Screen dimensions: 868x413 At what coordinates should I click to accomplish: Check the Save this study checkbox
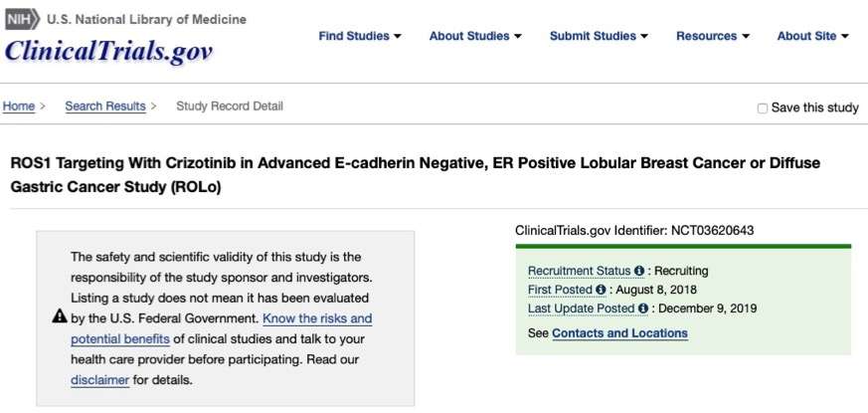click(763, 107)
